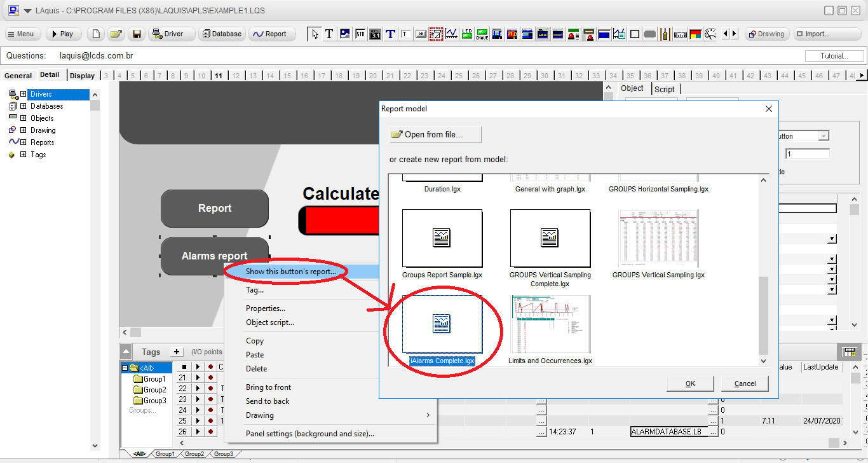Open the Group2 bottom sheet tab
The image size is (868, 463).
pos(194,454)
